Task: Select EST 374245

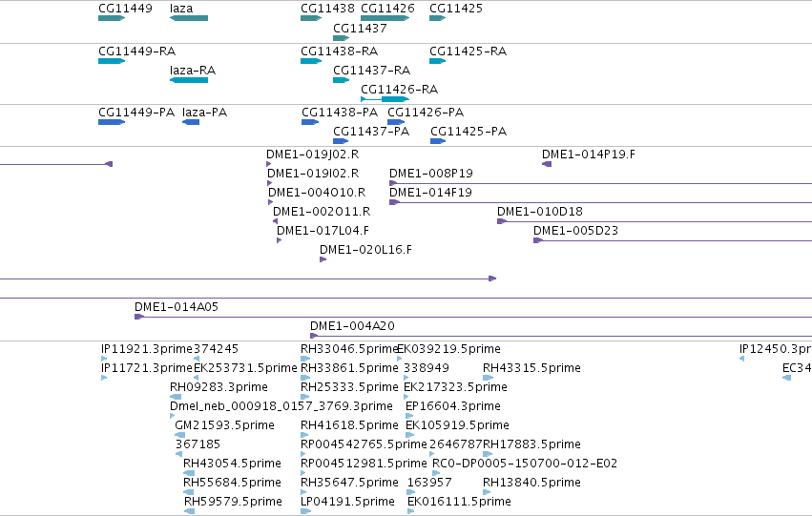Action: (x=197, y=358)
